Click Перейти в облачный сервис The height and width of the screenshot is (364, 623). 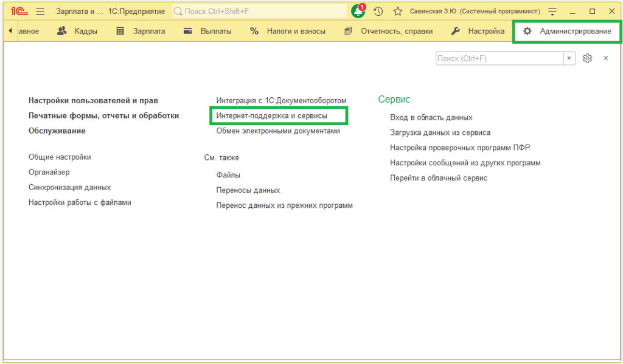[439, 178]
